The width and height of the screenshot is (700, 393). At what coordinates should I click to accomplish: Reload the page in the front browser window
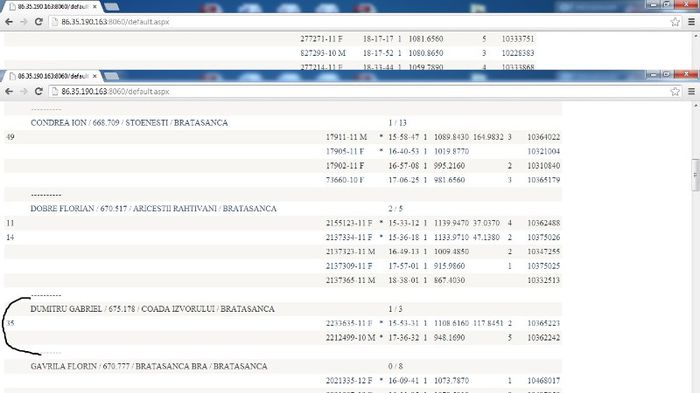pyautogui.click(x=39, y=91)
